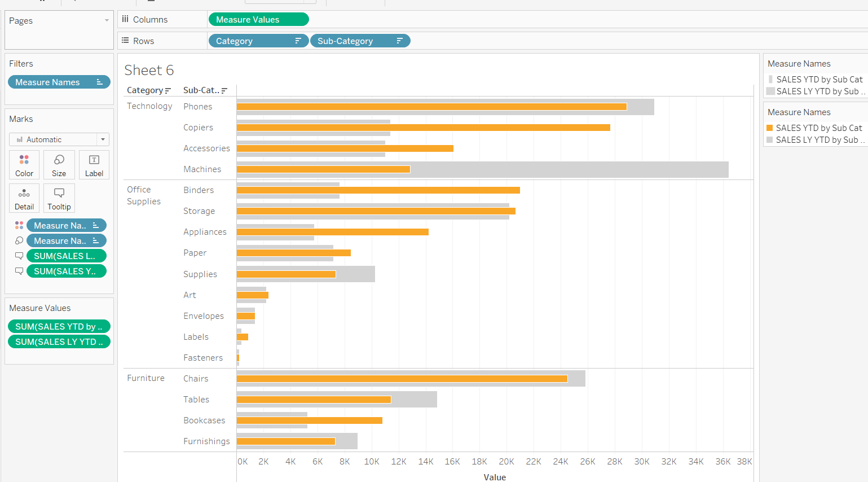Viewport: 868px width, 482px height.
Task: Expand the Pages card dropdown arrow
Action: pos(106,20)
